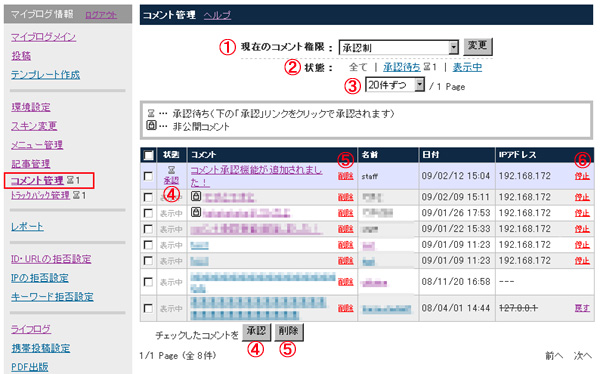Open the ヘルプ link in header
This screenshot has width=600, height=374.
[x=217, y=15]
